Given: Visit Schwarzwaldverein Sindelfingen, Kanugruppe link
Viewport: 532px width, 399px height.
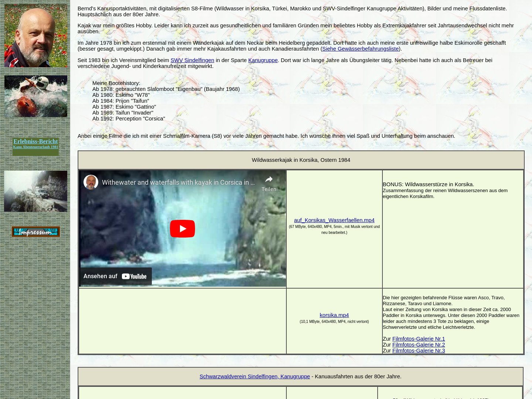Looking at the screenshot, I should (255, 376).
